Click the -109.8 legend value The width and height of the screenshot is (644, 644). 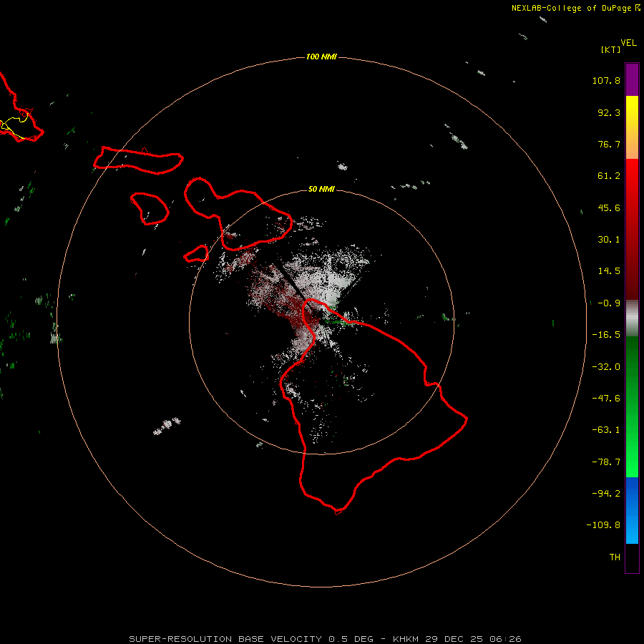(603, 525)
